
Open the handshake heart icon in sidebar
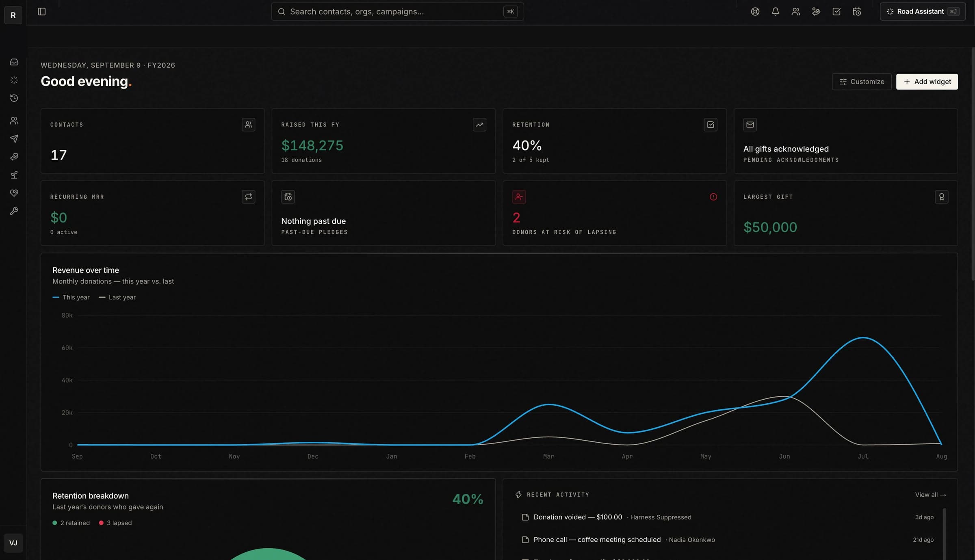[x=14, y=192]
